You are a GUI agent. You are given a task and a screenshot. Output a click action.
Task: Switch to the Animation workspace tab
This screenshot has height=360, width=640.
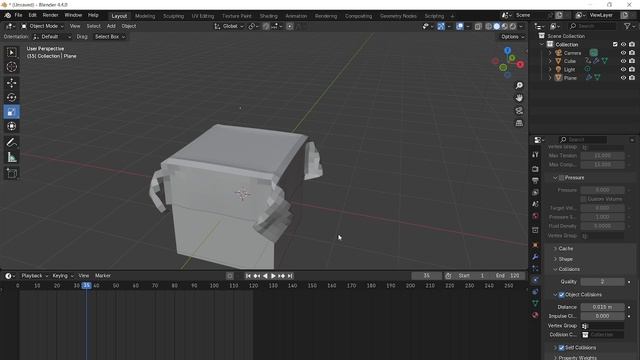tap(296, 16)
